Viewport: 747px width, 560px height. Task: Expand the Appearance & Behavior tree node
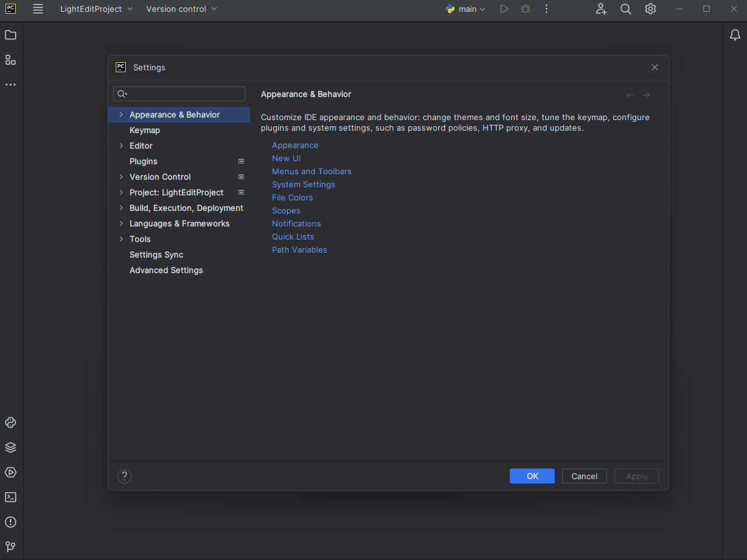click(121, 114)
